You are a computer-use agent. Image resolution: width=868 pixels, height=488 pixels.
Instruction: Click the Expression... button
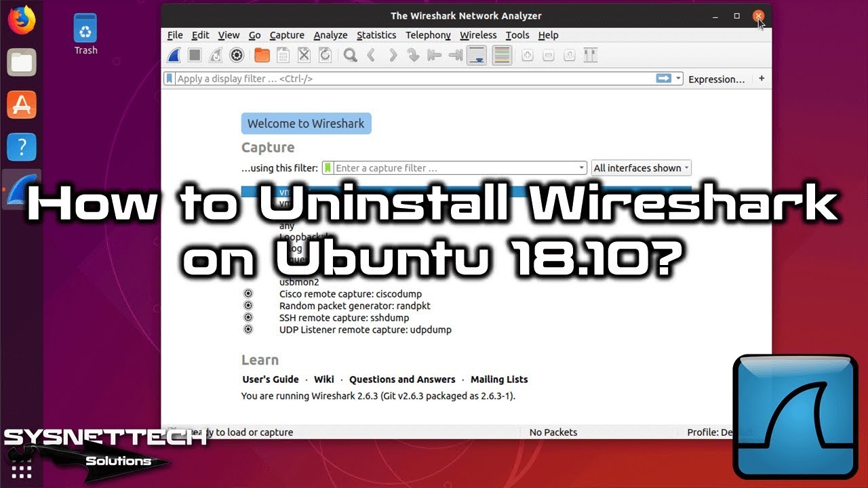716,79
